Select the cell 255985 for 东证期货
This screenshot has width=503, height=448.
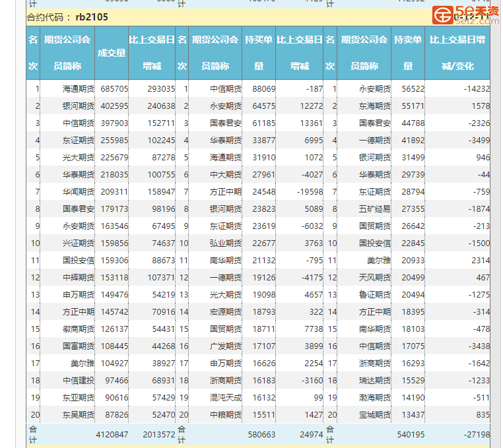click(x=114, y=141)
